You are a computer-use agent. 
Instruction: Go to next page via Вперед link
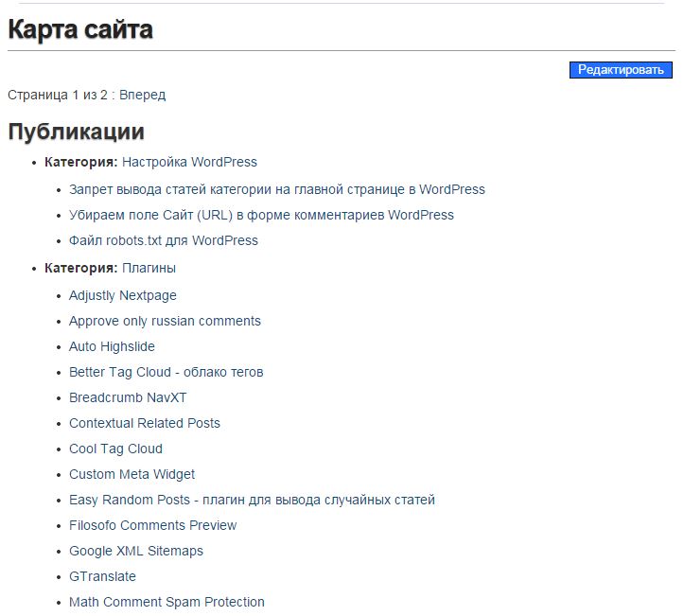(142, 95)
